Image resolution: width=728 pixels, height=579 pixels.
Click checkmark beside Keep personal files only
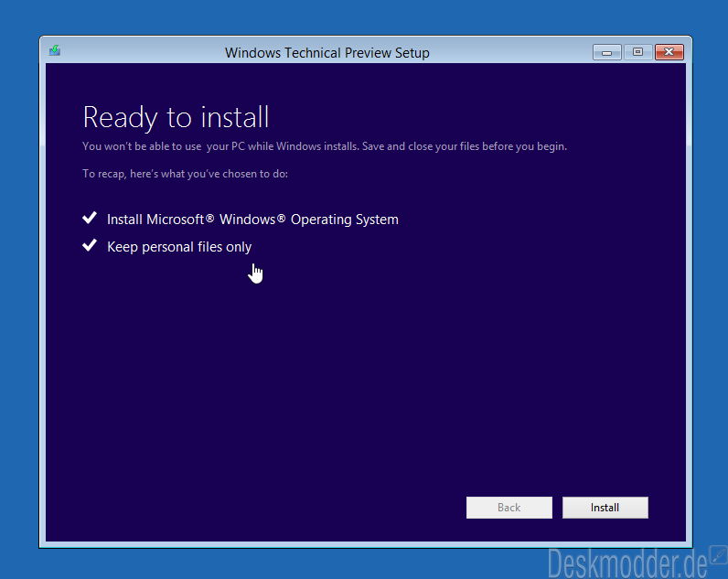click(90, 245)
